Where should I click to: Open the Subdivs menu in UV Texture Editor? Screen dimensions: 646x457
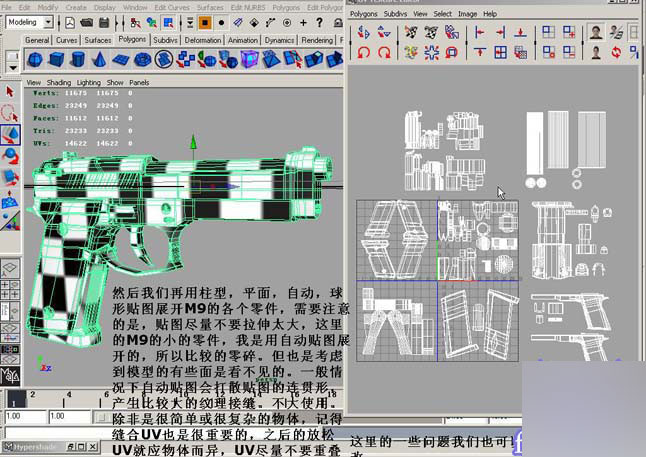(x=395, y=14)
